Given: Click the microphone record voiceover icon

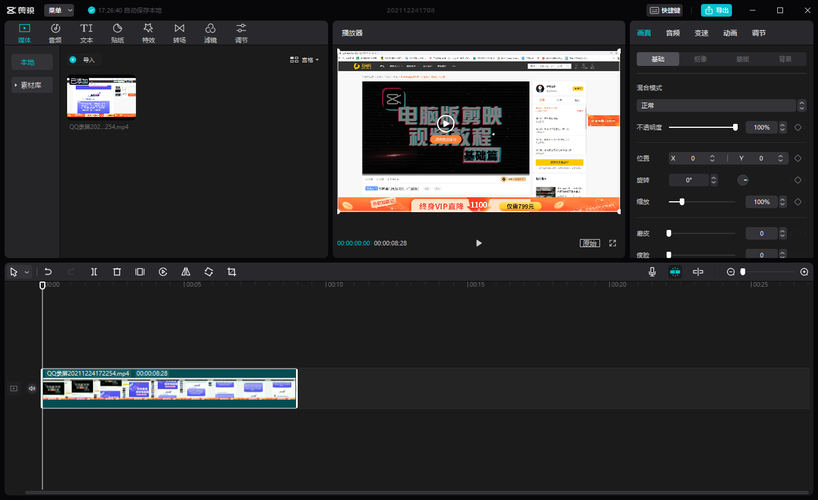Looking at the screenshot, I should [x=652, y=272].
